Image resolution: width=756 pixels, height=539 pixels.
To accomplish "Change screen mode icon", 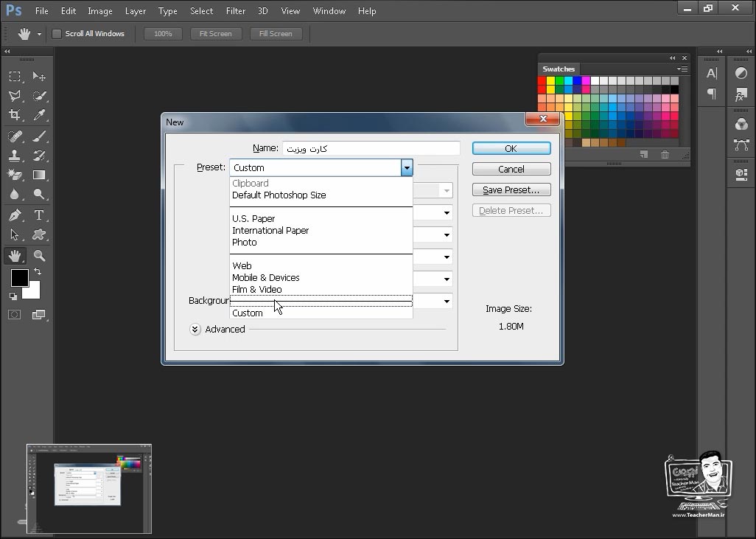I will (38, 315).
